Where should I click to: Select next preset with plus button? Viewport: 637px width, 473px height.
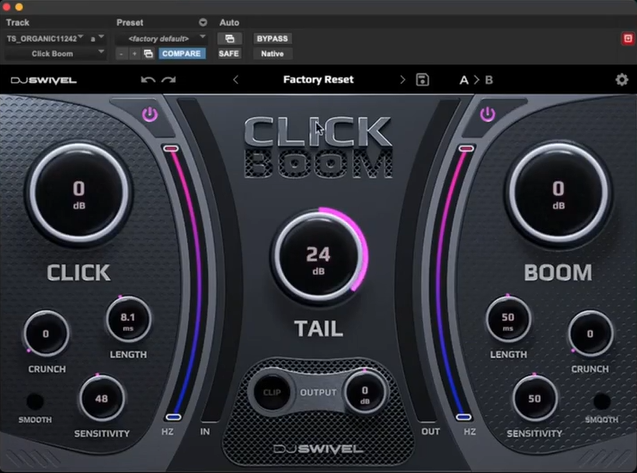134,54
